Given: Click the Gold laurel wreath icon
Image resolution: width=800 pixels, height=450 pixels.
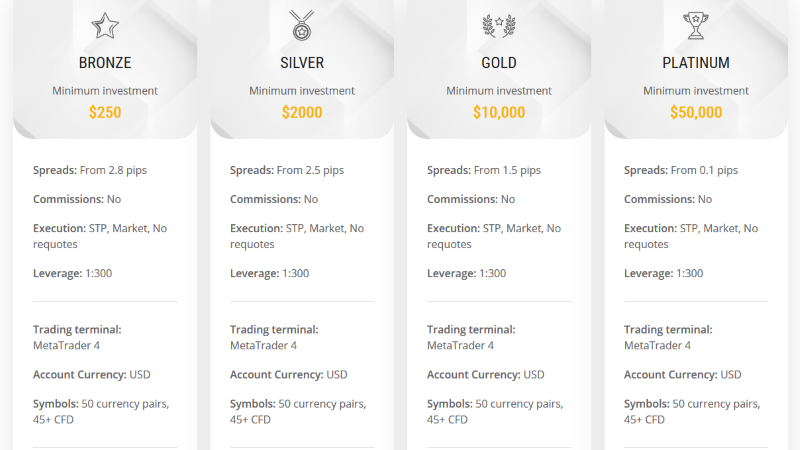Looking at the screenshot, I should tap(499, 26).
